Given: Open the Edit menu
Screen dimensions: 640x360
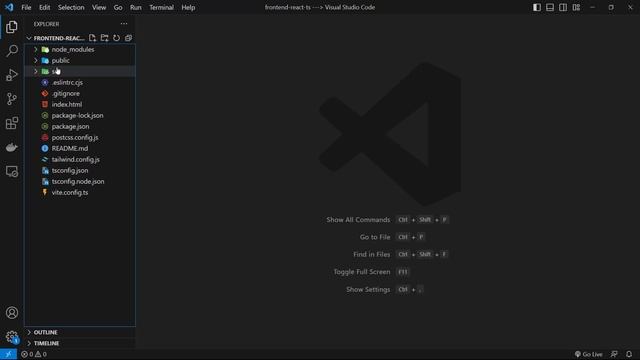Looking at the screenshot, I should click(44, 7).
